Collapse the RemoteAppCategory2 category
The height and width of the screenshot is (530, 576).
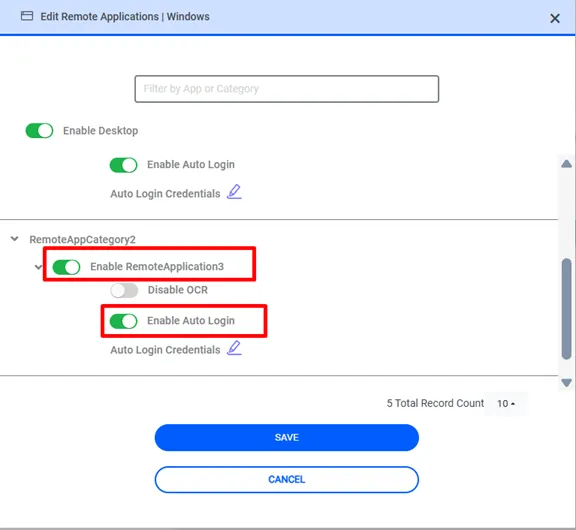[x=15, y=239]
